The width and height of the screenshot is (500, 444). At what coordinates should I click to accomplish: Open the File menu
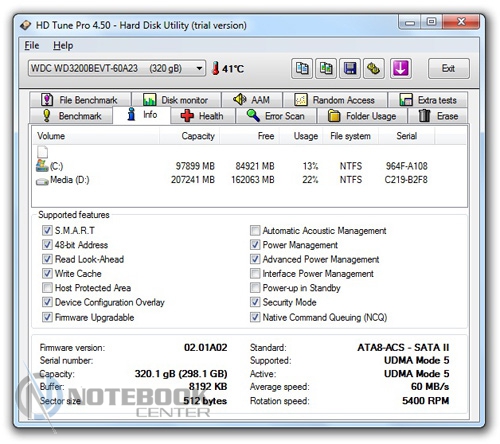[x=32, y=45]
